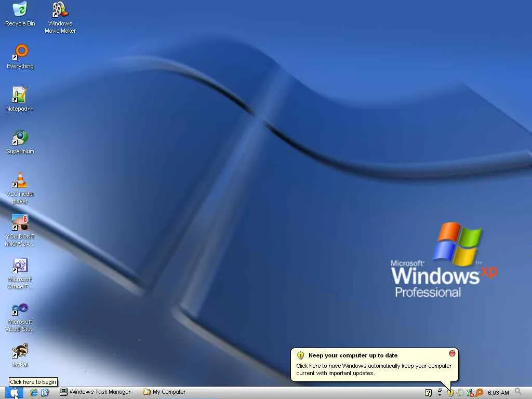Select the Windows Movie Maker shortcut
The image size is (532, 399).
(60, 18)
